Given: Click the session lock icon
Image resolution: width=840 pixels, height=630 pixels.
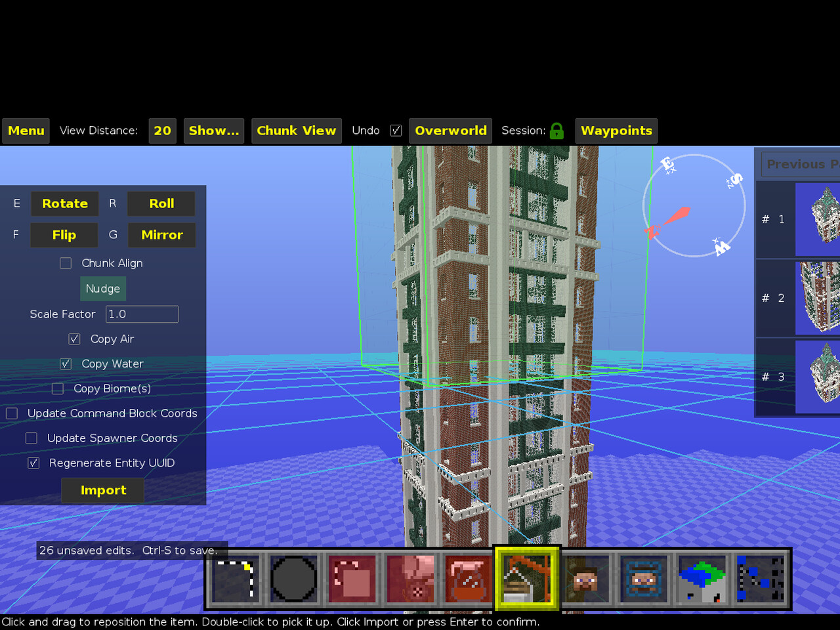Looking at the screenshot, I should click(556, 131).
